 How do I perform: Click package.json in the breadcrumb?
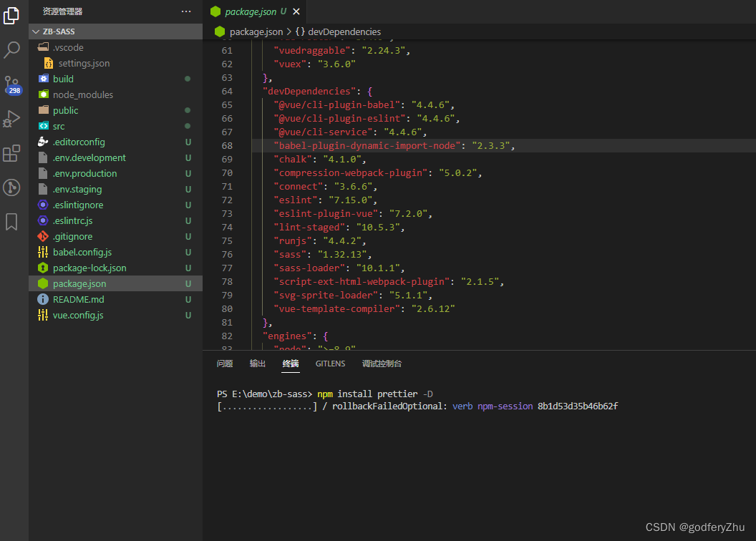point(256,31)
